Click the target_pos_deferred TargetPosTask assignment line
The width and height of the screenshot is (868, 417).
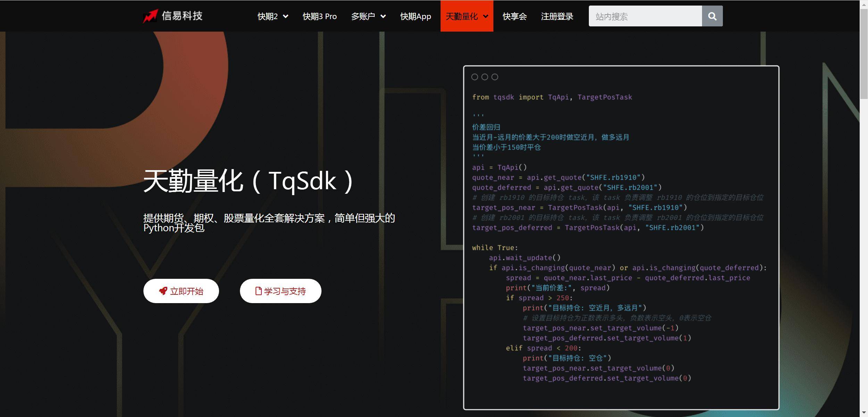coord(588,228)
